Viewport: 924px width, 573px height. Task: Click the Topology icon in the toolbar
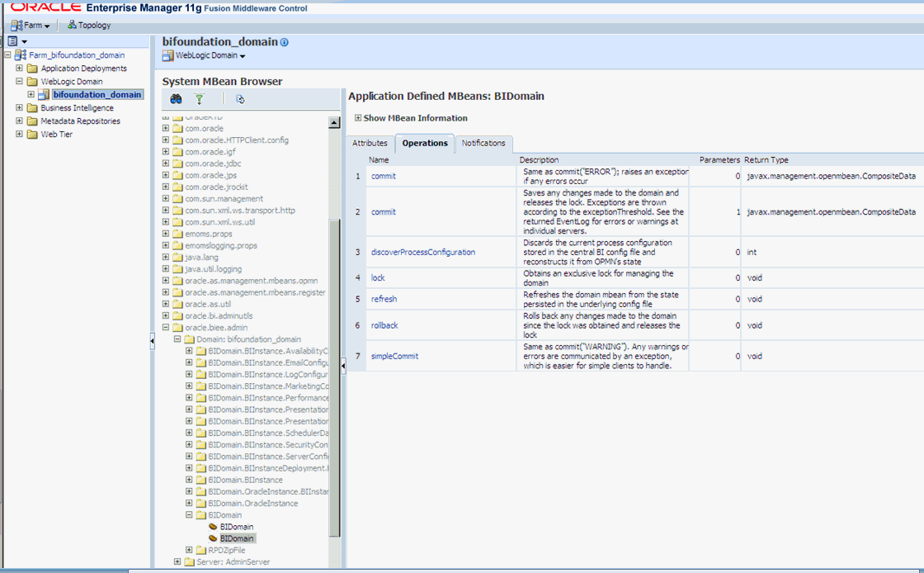[72, 25]
